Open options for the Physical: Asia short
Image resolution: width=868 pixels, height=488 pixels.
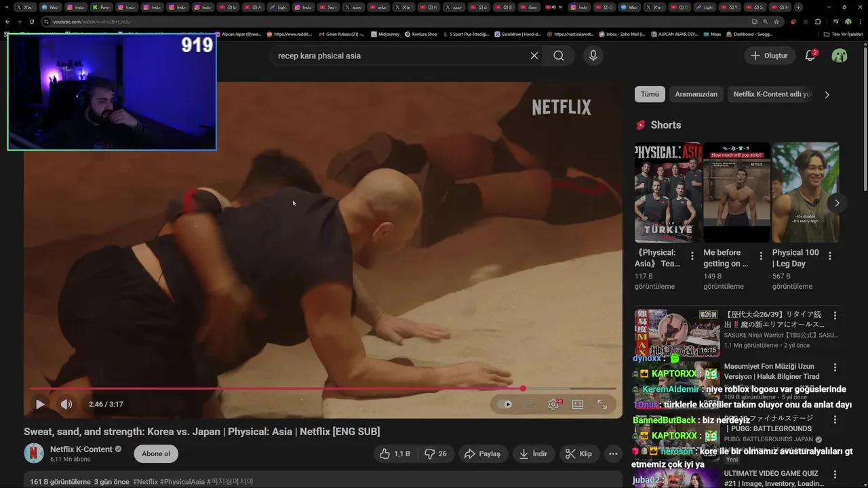coord(692,256)
